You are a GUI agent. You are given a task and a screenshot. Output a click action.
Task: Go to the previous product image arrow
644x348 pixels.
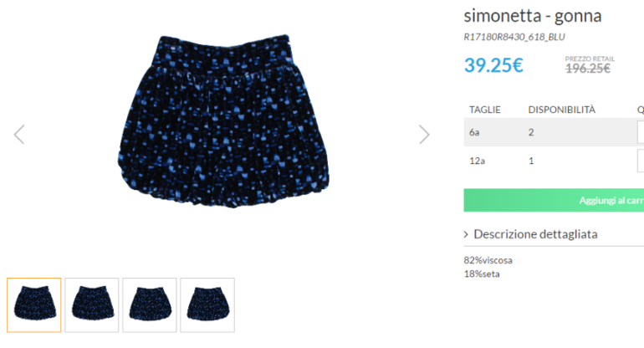point(19,135)
